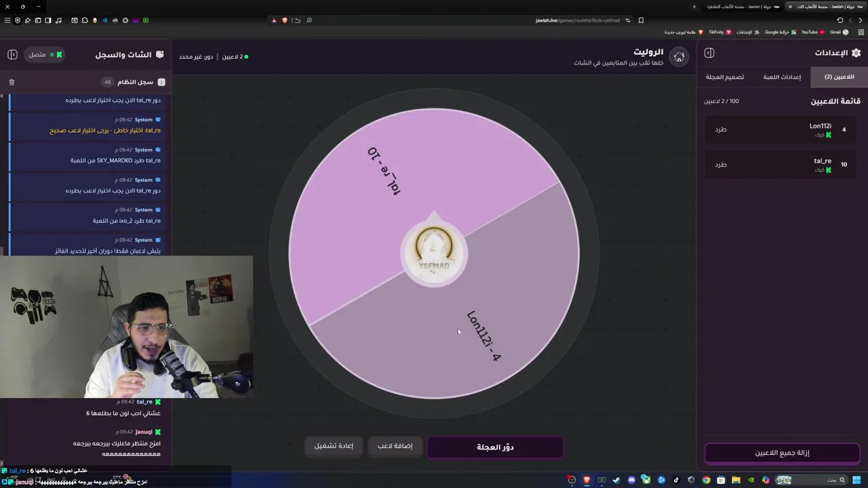The height and width of the screenshot is (488, 868).
Task: Bookmark this page with bookmark icon
Action: pyautogui.click(x=641, y=20)
